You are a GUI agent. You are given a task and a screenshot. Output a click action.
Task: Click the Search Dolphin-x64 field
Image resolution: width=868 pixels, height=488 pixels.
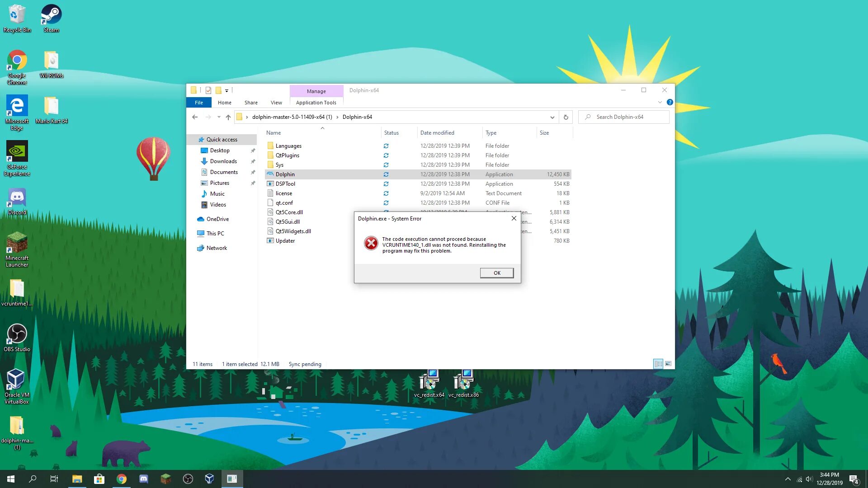pos(624,117)
